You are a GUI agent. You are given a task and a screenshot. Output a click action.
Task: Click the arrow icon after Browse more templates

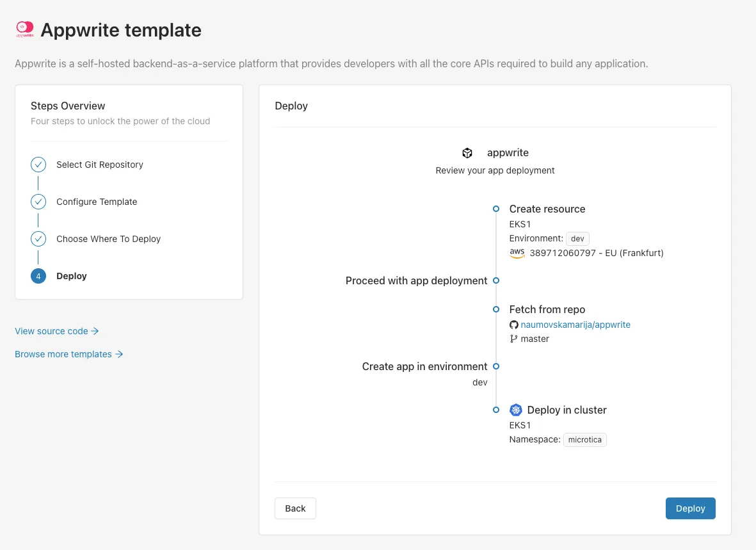click(x=119, y=354)
